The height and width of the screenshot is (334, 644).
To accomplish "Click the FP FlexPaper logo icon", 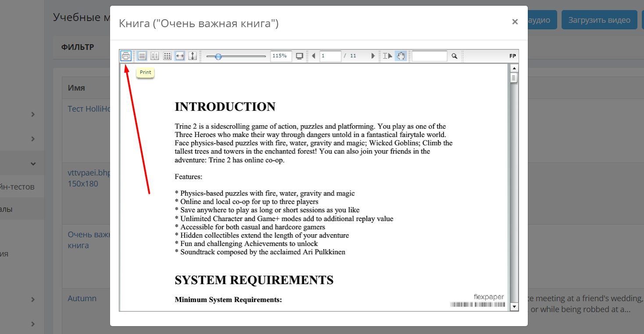I will click(x=512, y=56).
